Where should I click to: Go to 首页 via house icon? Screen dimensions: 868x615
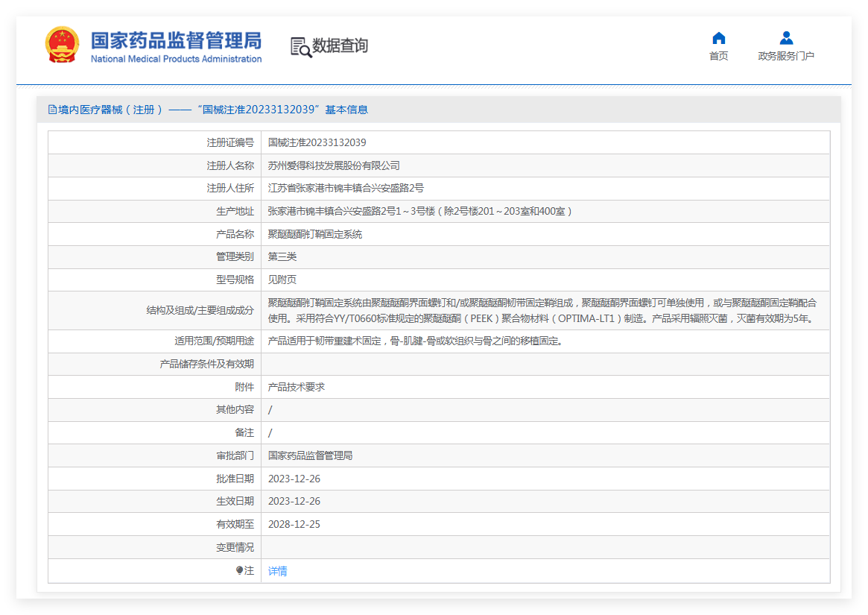pyautogui.click(x=718, y=38)
